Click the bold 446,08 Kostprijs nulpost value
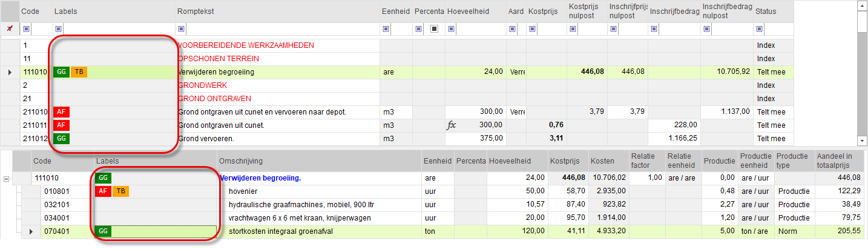 [x=593, y=72]
